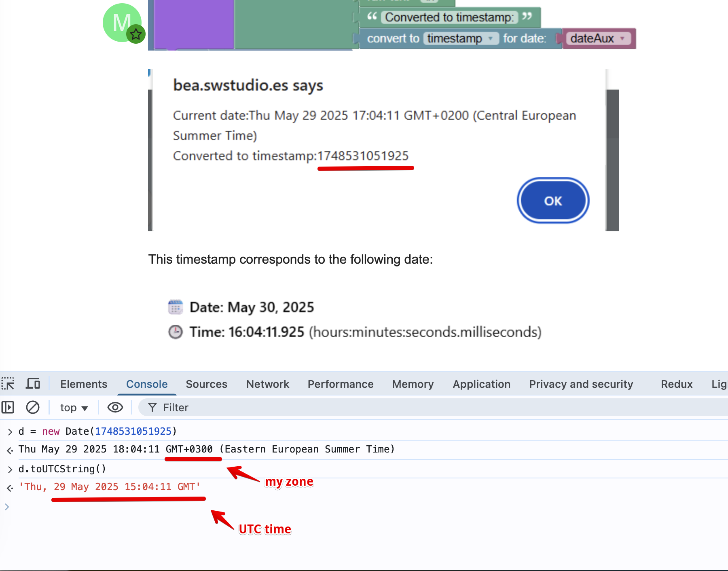The image size is (728, 571).
Task: Click the inspect element picker icon
Action: [8, 383]
